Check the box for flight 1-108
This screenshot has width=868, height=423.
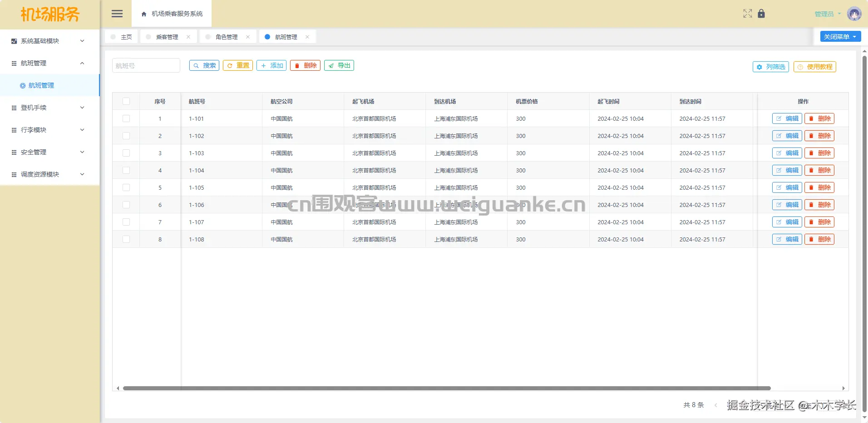126,239
